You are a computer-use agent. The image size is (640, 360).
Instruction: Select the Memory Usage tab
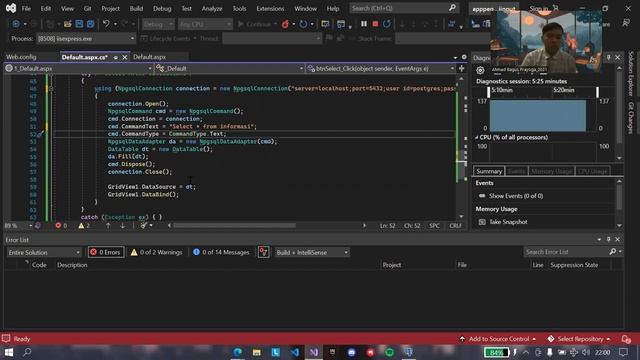pyautogui.click(x=551, y=171)
